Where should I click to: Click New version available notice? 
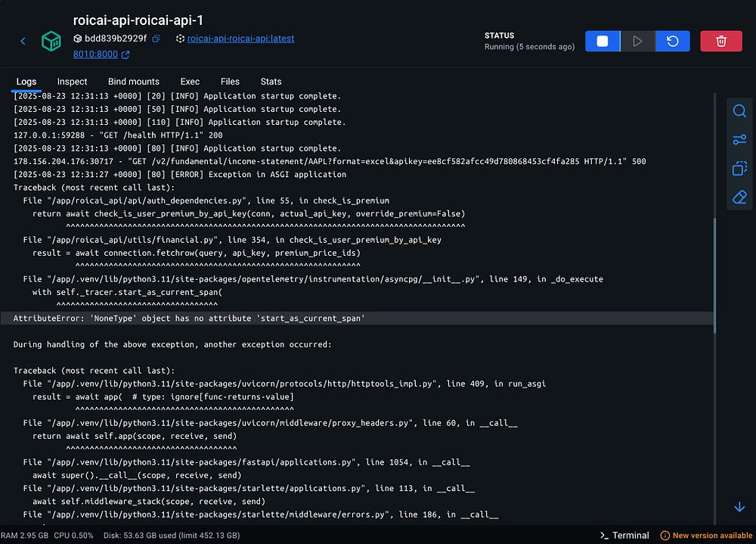pyautogui.click(x=706, y=536)
